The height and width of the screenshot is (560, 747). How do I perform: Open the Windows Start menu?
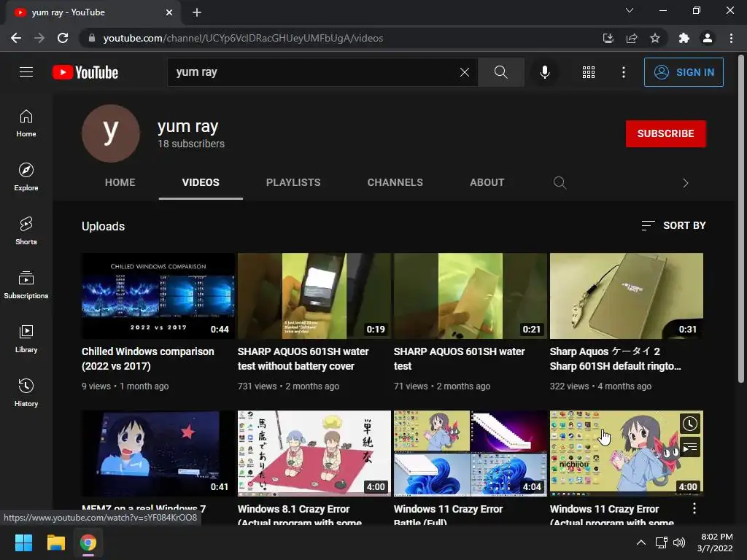23,542
